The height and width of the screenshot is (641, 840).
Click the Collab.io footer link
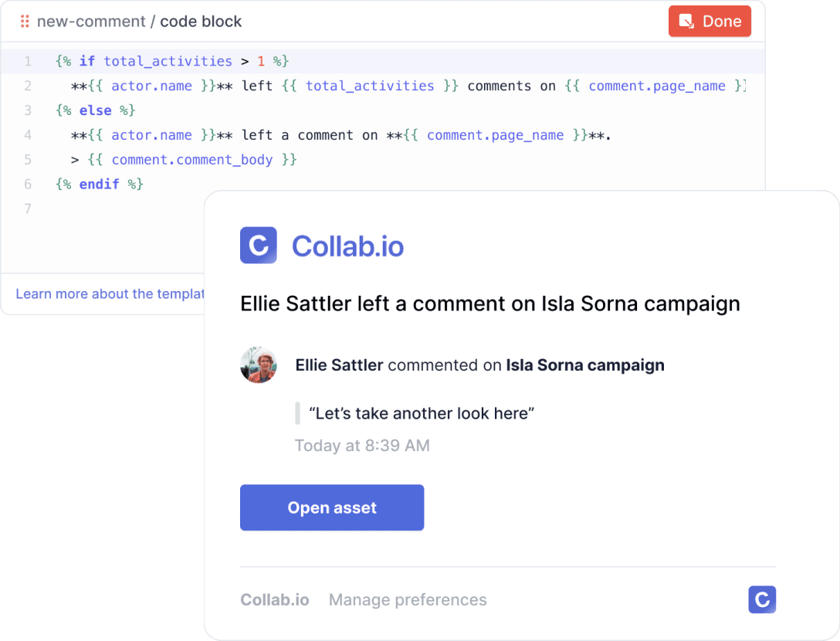(275, 600)
